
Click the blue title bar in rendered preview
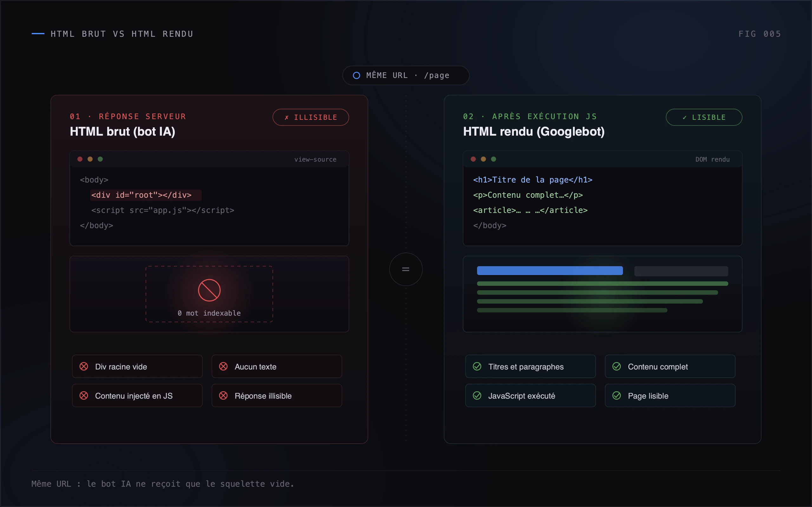(x=550, y=271)
